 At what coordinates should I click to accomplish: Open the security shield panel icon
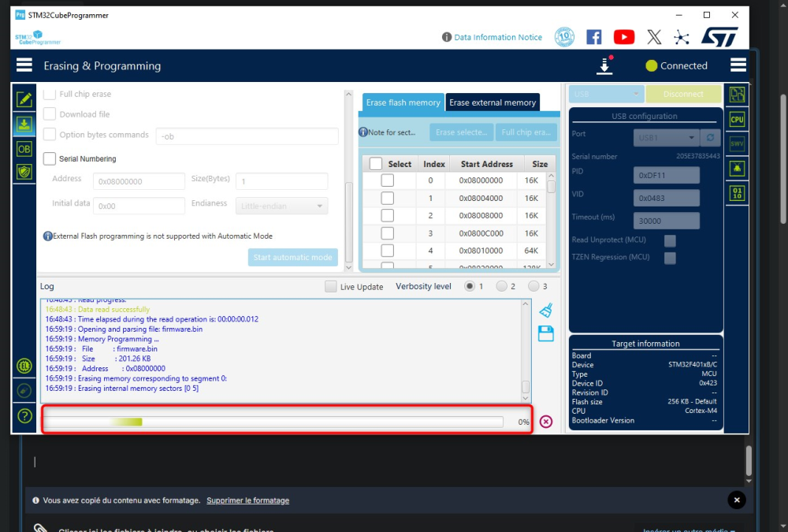pyautogui.click(x=24, y=172)
